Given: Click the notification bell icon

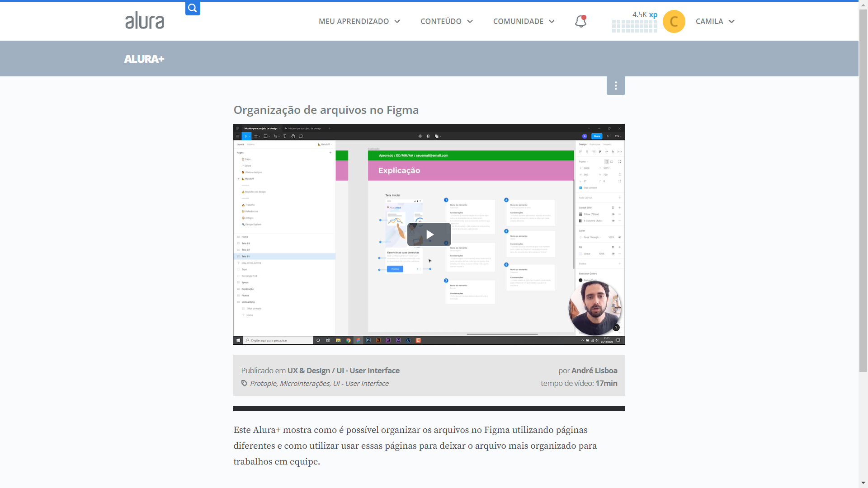Looking at the screenshot, I should [580, 21].
